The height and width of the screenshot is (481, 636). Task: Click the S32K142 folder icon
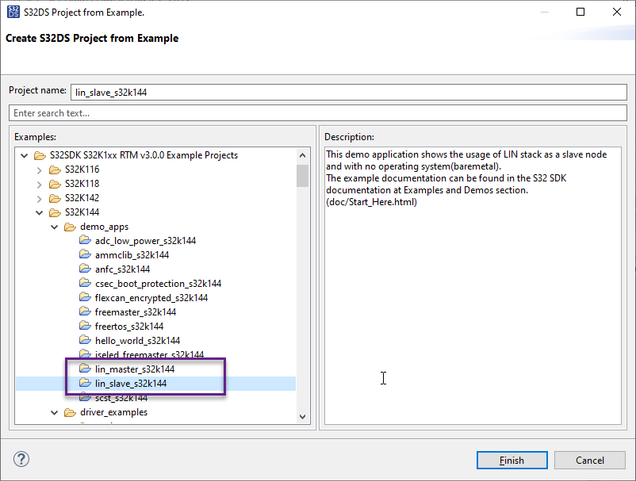[55, 198]
